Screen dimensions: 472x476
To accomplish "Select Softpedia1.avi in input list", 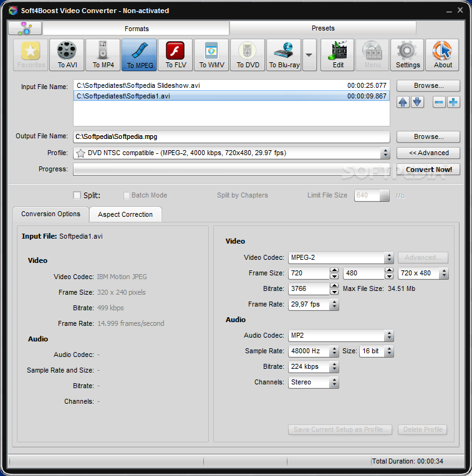I will click(231, 96).
